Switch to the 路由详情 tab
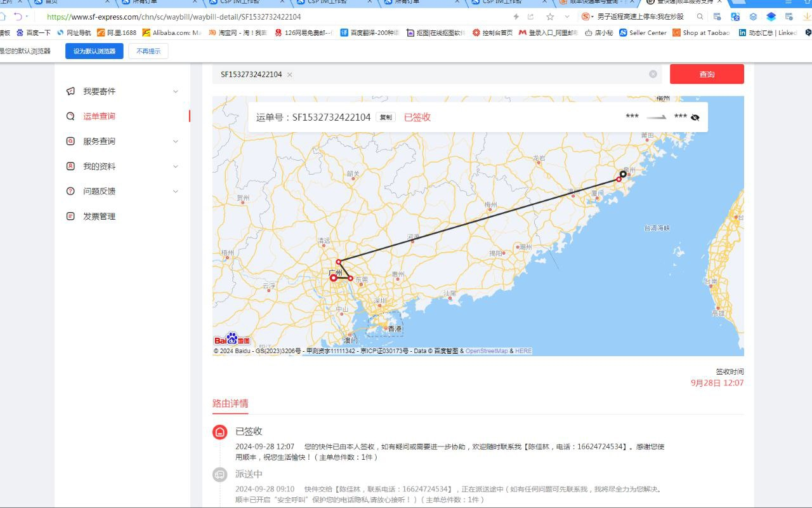Viewport: 812px width, 508px height. 230,403
